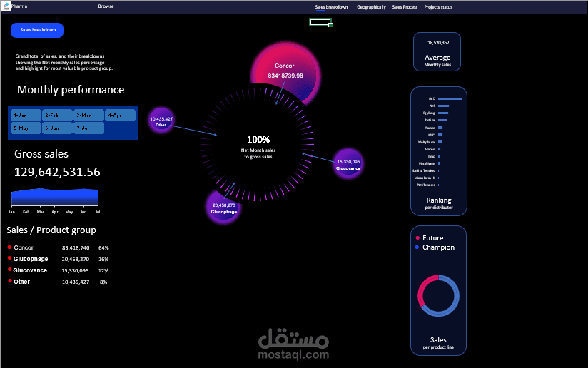
Task: Click the Monthly performance heading
Action: click(x=71, y=90)
